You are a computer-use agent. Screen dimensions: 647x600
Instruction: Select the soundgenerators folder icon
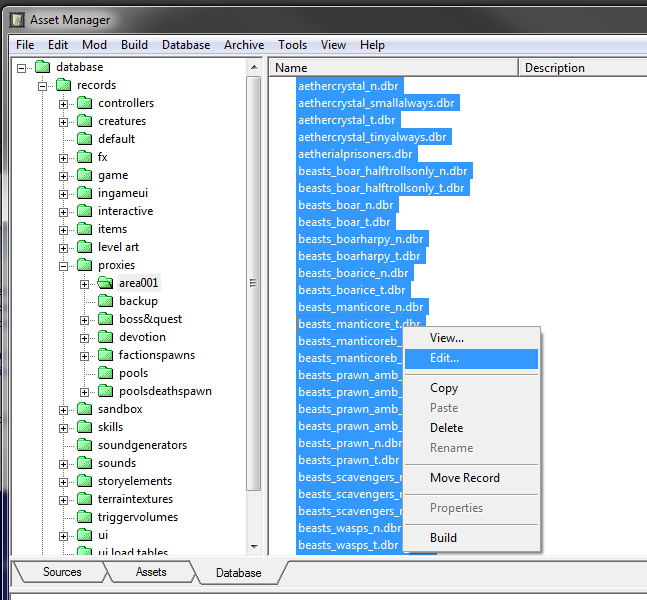tap(84, 445)
